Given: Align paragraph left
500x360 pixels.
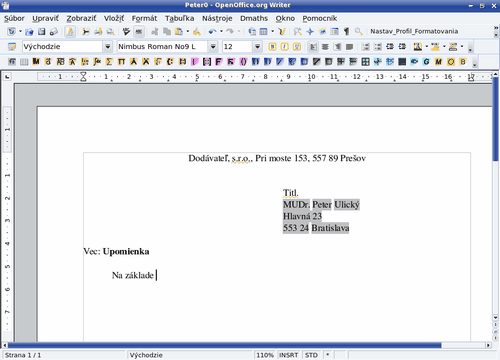Looking at the screenshot, I should click(313, 47).
